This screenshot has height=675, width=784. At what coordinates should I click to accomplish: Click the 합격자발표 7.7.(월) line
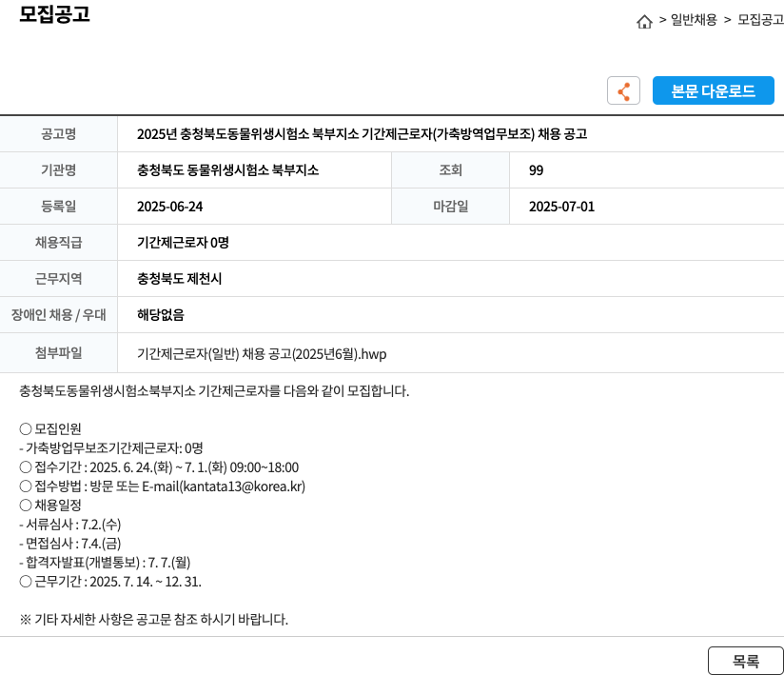[x=105, y=563]
